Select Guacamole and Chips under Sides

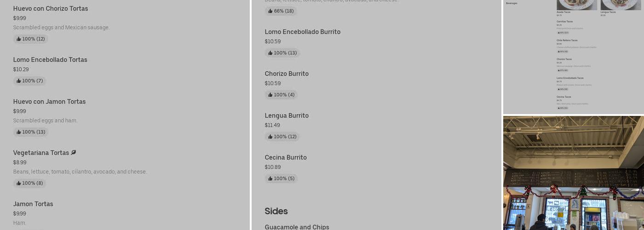pyautogui.click(x=297, y=227)
